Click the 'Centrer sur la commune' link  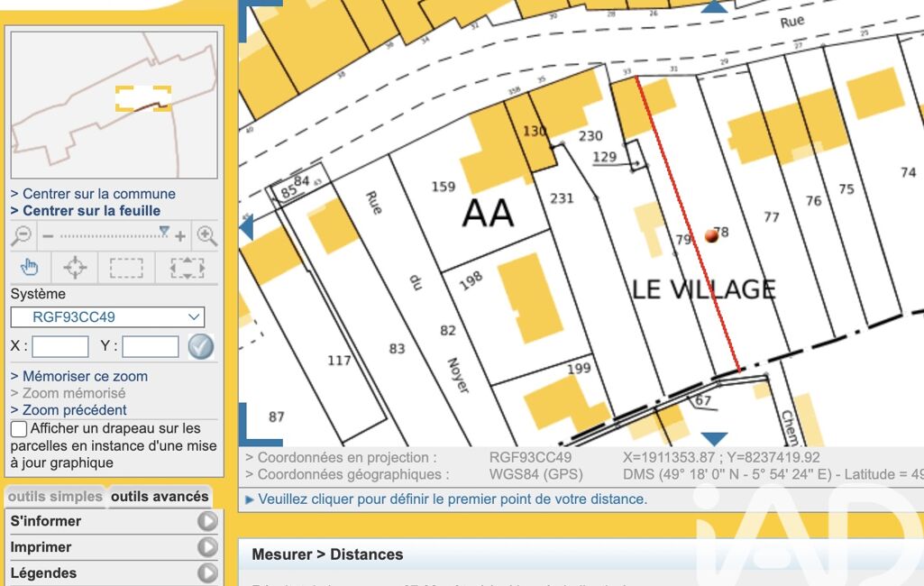point(93,194)
